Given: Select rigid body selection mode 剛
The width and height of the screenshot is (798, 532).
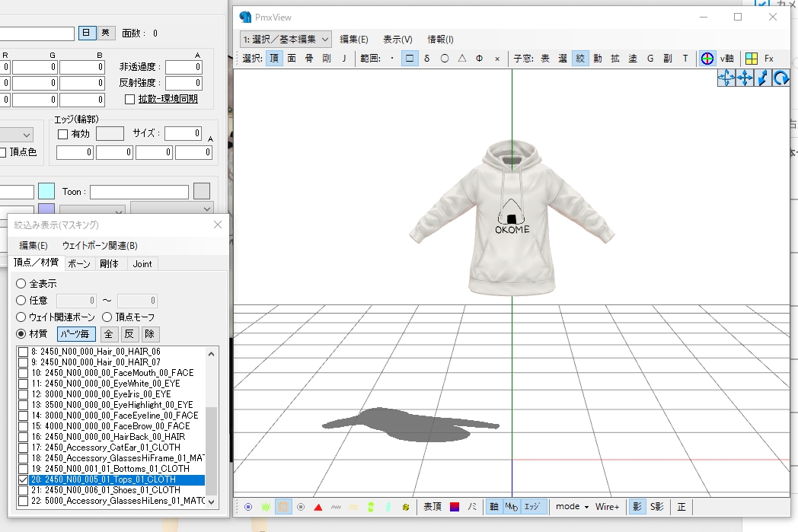Looking at the screenshot, I should [326, 59].
